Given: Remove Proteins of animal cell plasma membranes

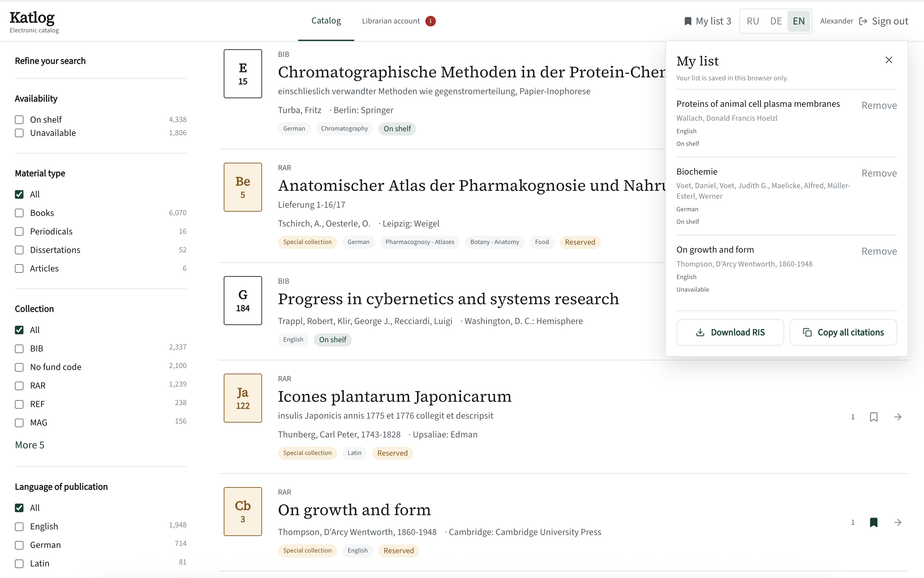Looking at the screenshot, I should click(x=879, y=105).
